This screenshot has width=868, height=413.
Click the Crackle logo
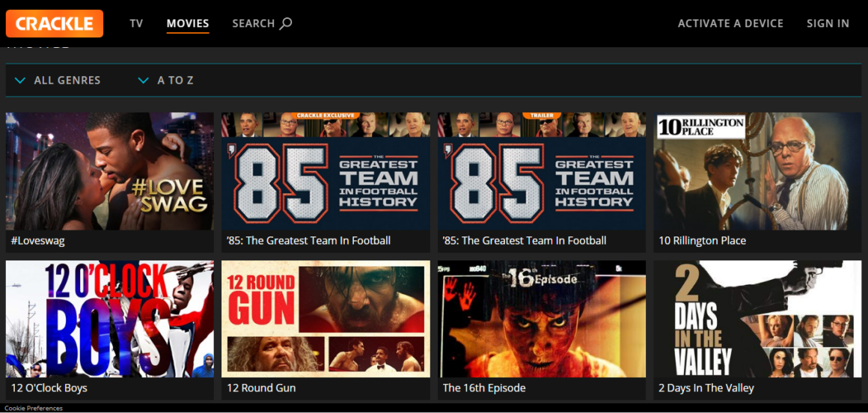pos(55,23)
